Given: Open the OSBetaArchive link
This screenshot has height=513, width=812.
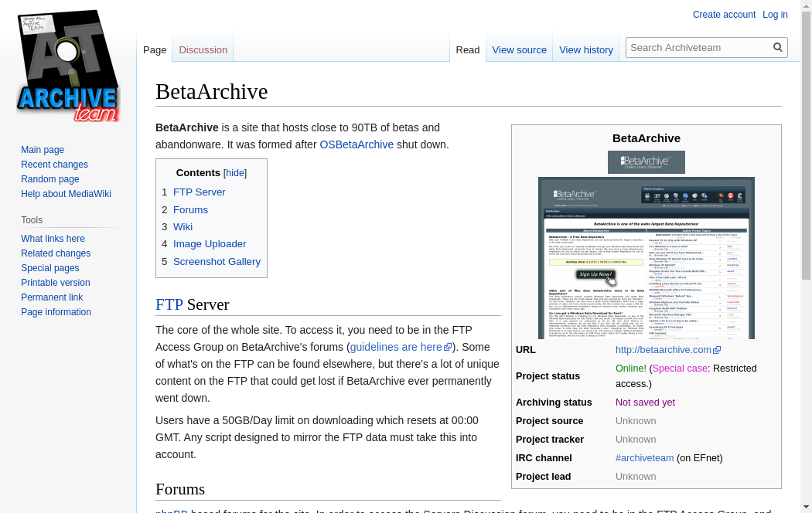Looking at the screenshot, I should pos(357,144).
